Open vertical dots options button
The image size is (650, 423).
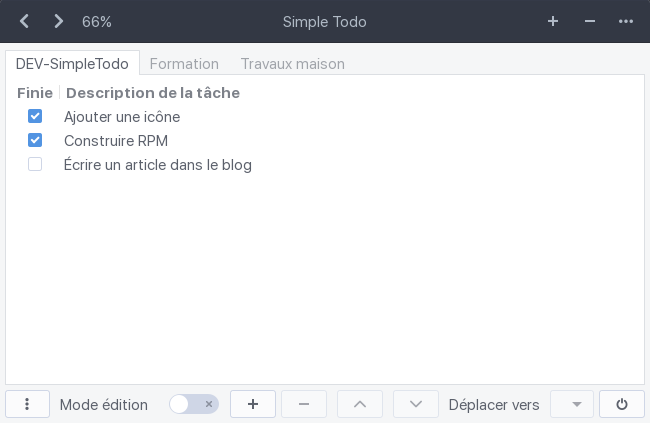pos(27,404)
